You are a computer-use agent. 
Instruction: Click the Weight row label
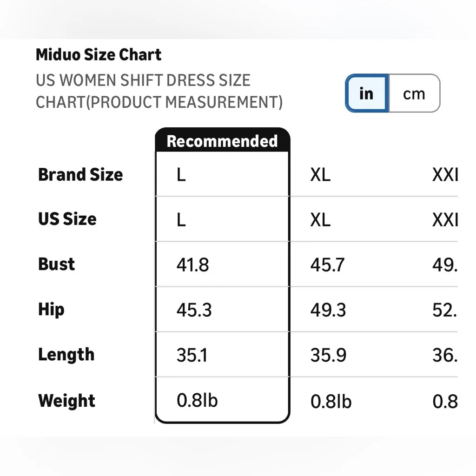point(66,400)
